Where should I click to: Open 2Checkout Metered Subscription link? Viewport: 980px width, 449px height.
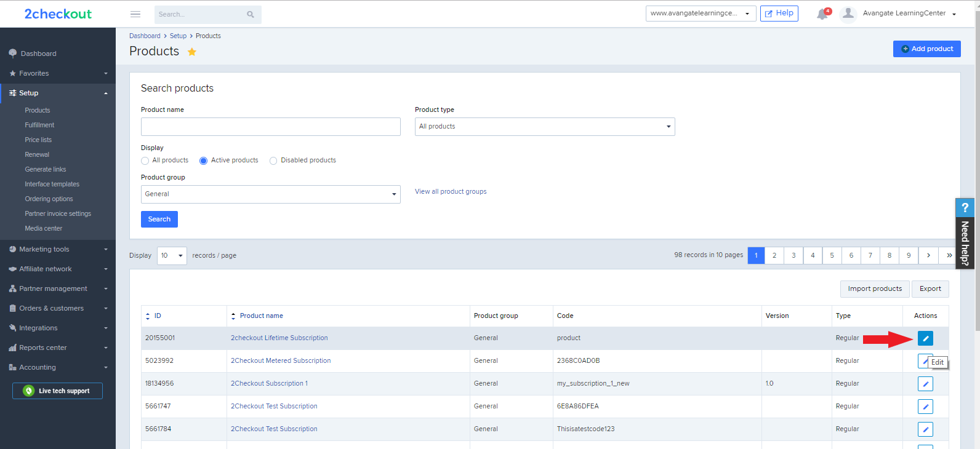coord(281,361)
